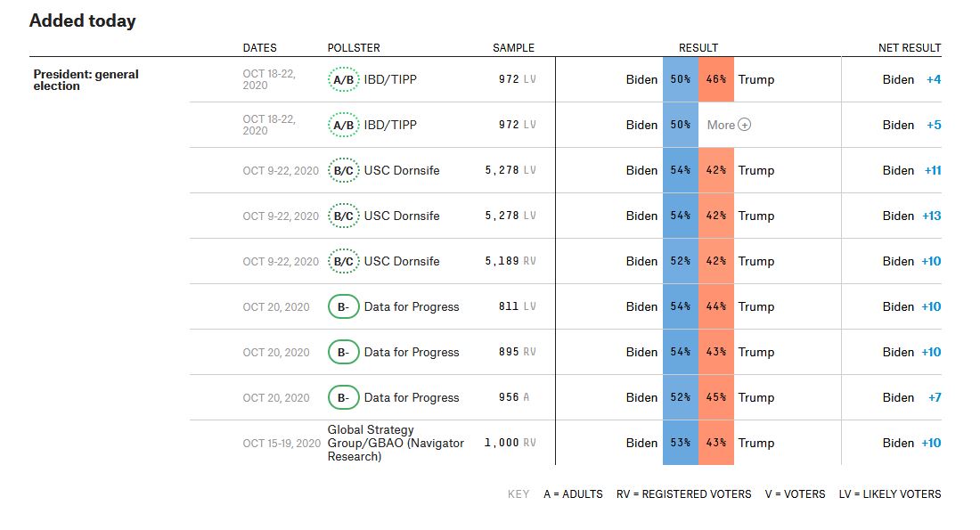The width and height of the screenshot is (980, 530).
Task: Click the POLLSTER column header
Action: pos(353,48)
